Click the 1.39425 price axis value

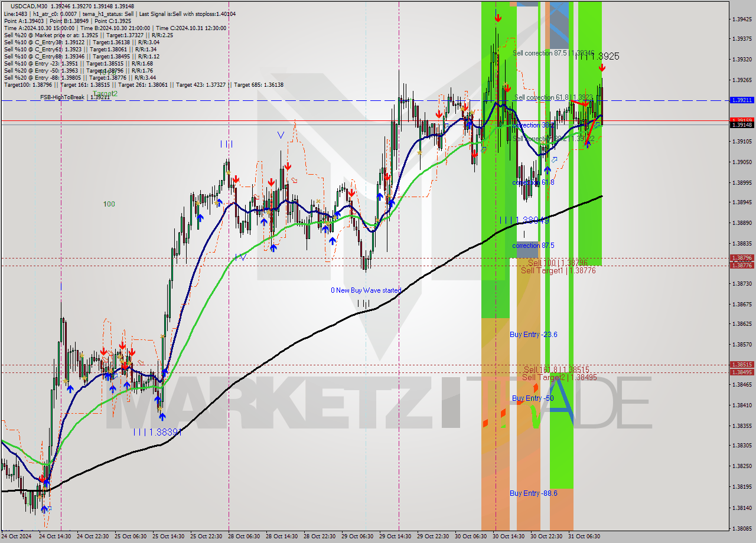(x=742, y=19)
